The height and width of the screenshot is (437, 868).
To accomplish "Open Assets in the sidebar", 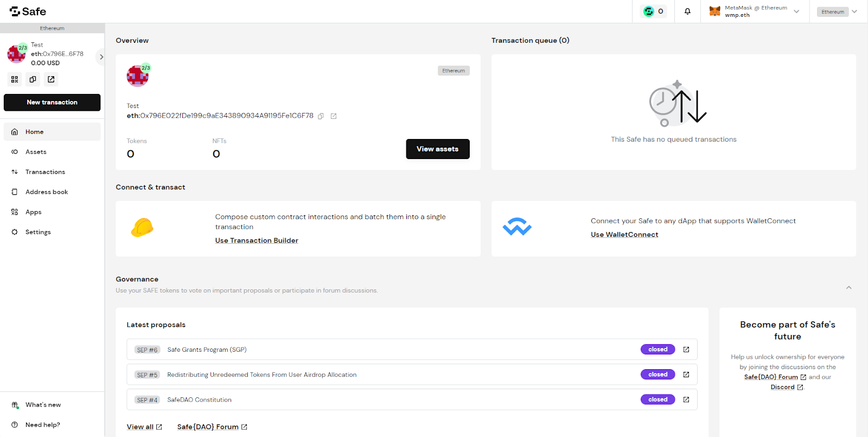I will [x=52, y=152].
